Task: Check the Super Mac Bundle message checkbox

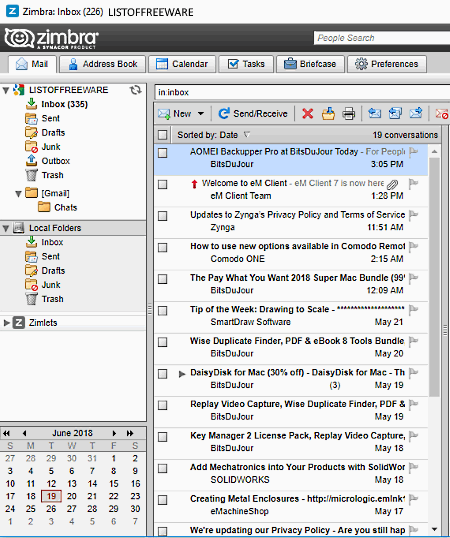Action: pos(163,279)
